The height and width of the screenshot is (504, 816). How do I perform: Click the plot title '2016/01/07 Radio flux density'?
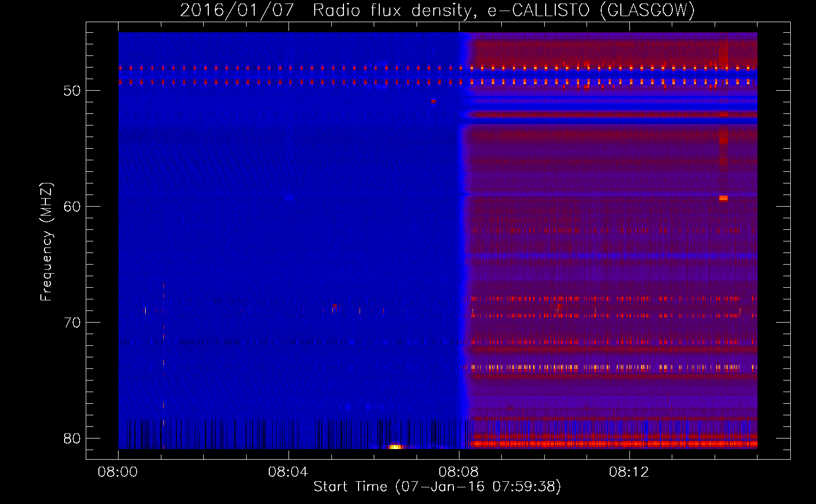coord(329,10)
